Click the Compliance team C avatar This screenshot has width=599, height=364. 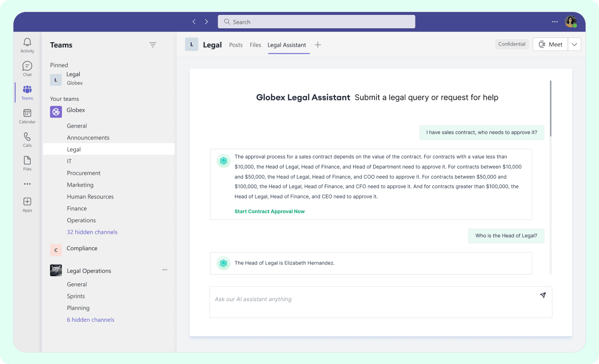coord(56,250)
